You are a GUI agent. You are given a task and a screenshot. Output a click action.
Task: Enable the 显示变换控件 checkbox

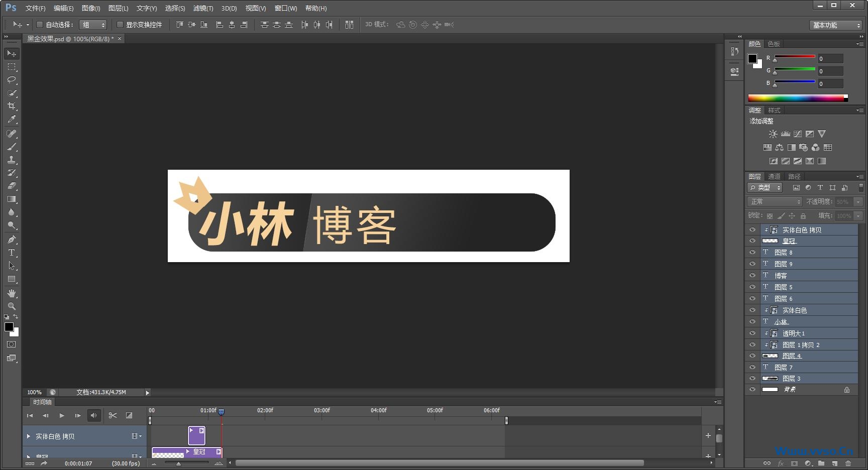(120, 25)
